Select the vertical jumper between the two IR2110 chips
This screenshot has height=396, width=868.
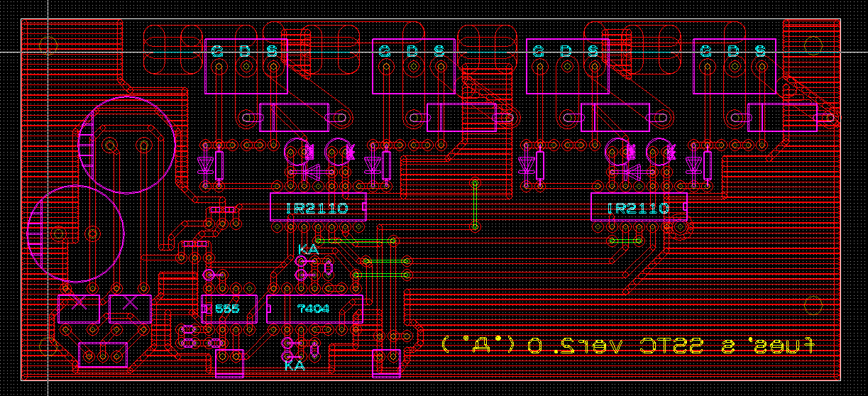tap(474, 204)
